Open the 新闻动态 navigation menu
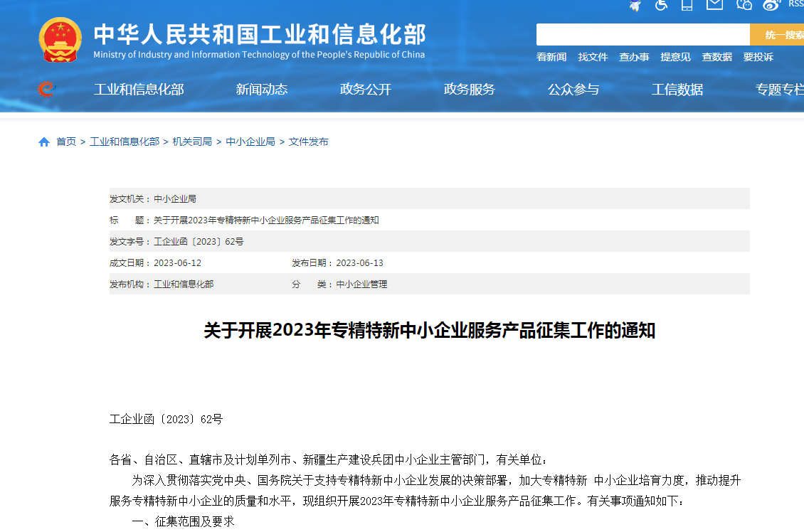The image size is (804, 532). pos(262,90)
